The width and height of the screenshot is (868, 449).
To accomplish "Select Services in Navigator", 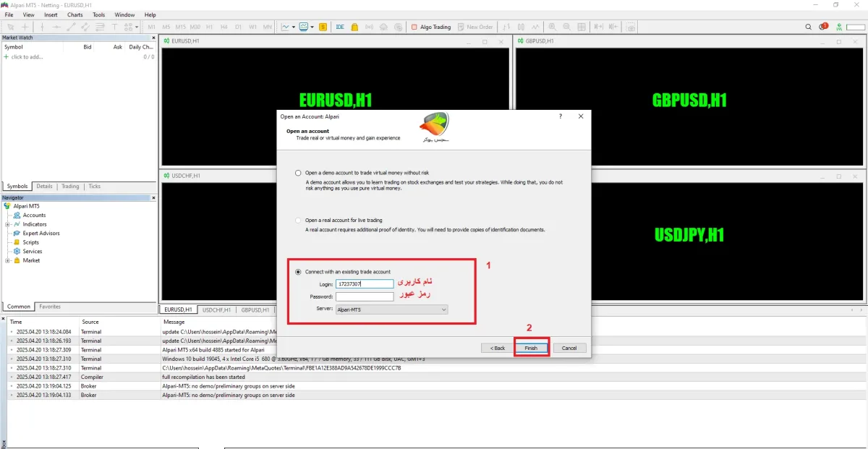I will [x=33, y=252].
